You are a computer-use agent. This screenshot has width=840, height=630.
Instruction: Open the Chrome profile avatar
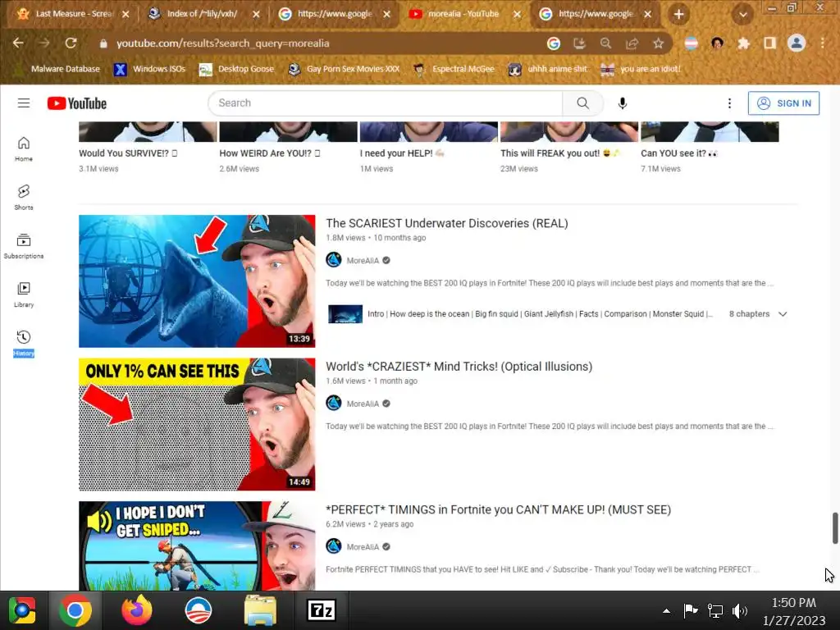(797, 43)
